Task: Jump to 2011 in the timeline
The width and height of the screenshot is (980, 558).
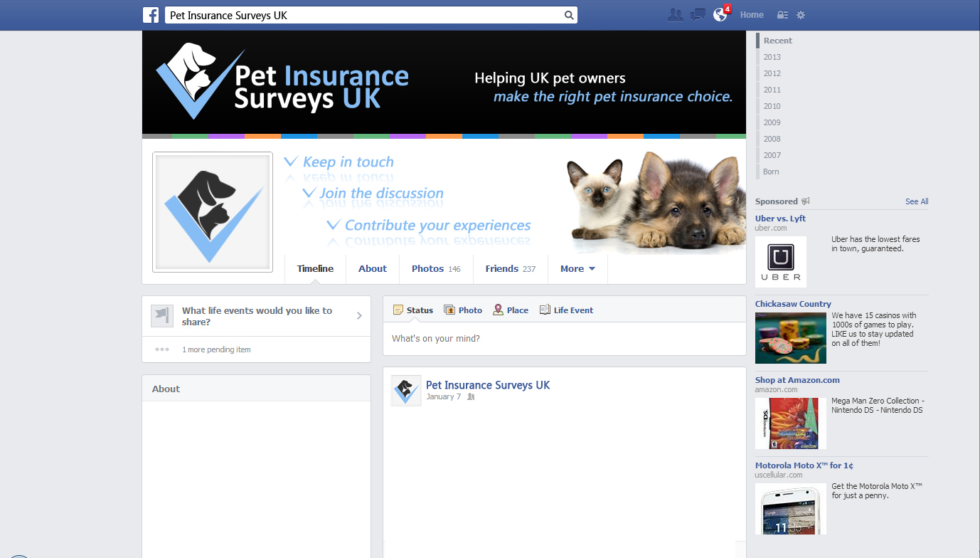Action: coord(772,90)
